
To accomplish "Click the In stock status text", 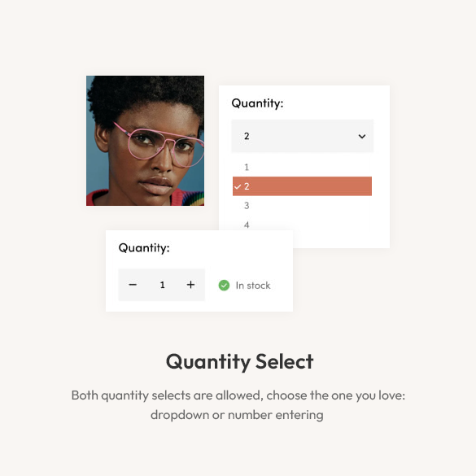I will 253,286.
